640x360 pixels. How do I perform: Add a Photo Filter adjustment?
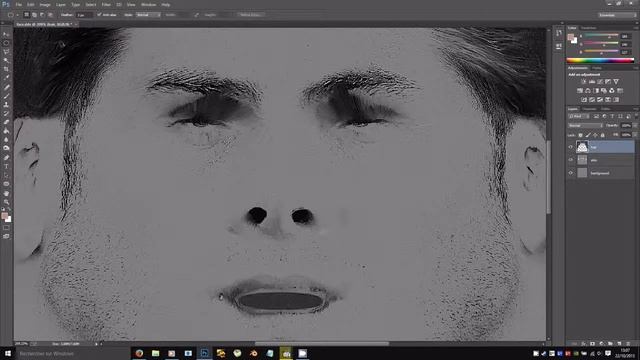604,91
